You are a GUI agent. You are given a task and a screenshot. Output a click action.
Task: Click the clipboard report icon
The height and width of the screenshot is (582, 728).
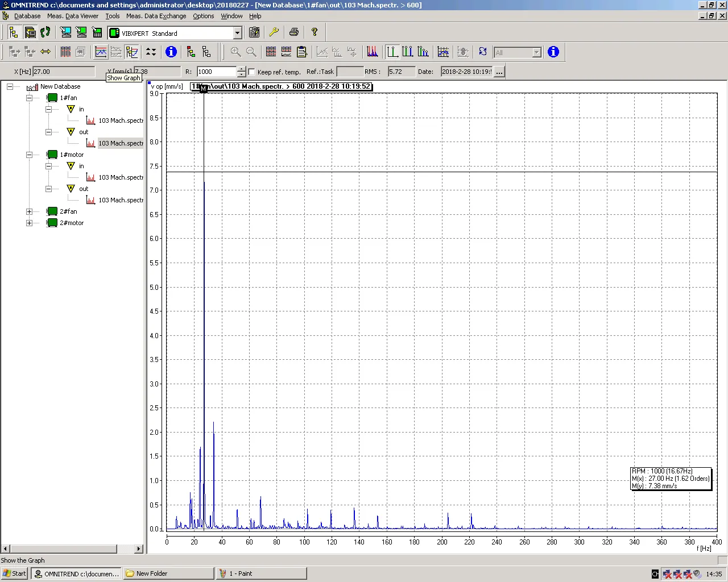pyautogui.click(x=302, y=52)
